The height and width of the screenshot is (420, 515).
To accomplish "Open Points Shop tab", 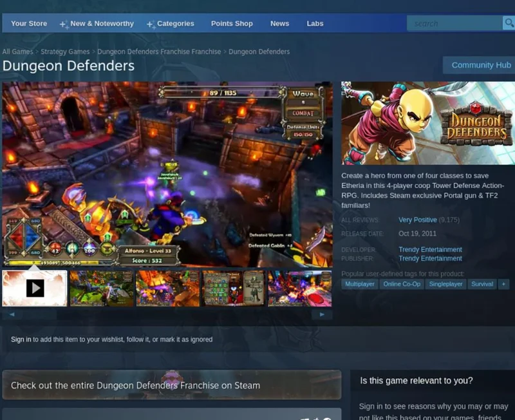I will pos(232,24).
